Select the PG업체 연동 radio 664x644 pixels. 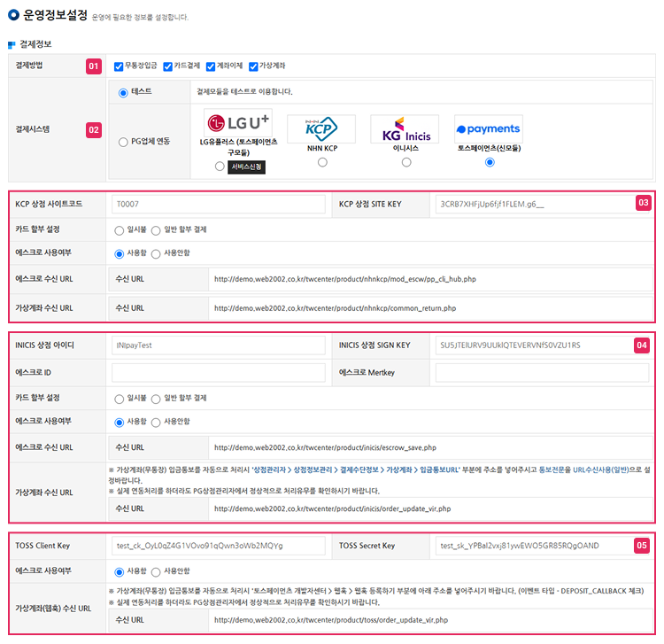point(123,142)
